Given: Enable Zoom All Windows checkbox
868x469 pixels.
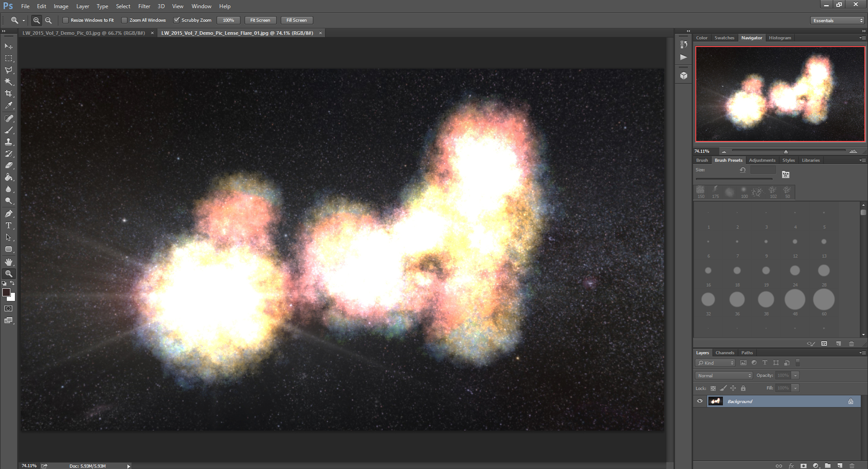Looking at the screenshot, I should [x=124, y=20].
